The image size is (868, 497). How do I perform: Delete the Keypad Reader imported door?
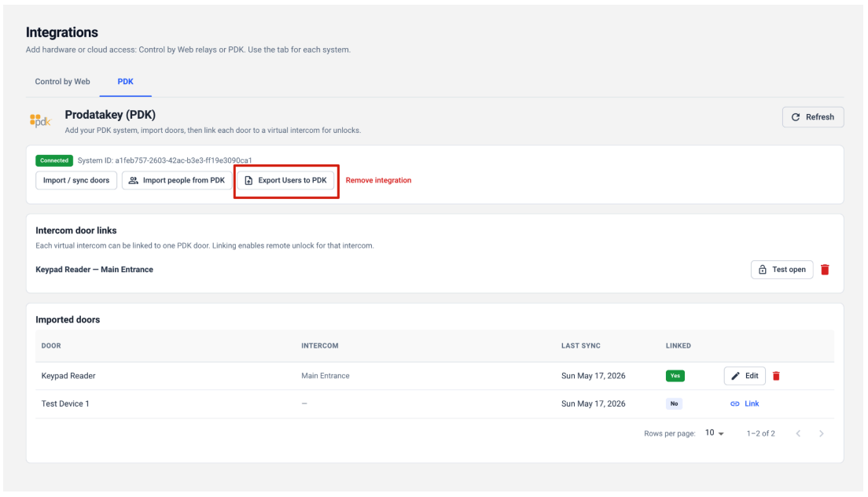776,376
